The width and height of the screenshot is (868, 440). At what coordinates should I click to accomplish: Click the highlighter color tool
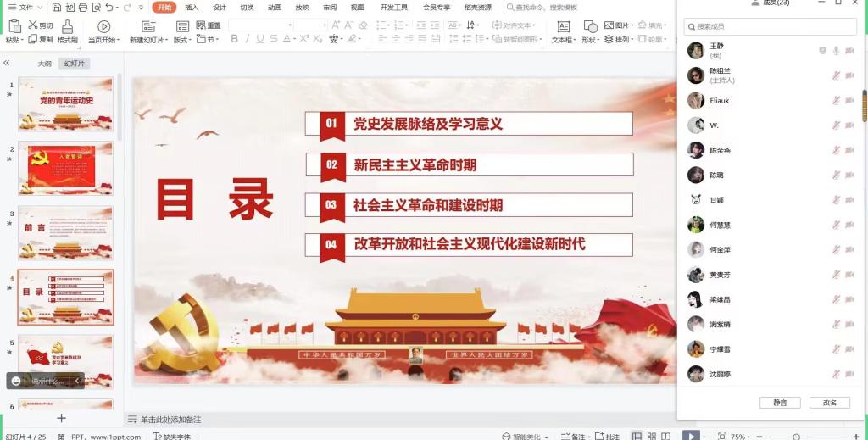coord(352,39)
